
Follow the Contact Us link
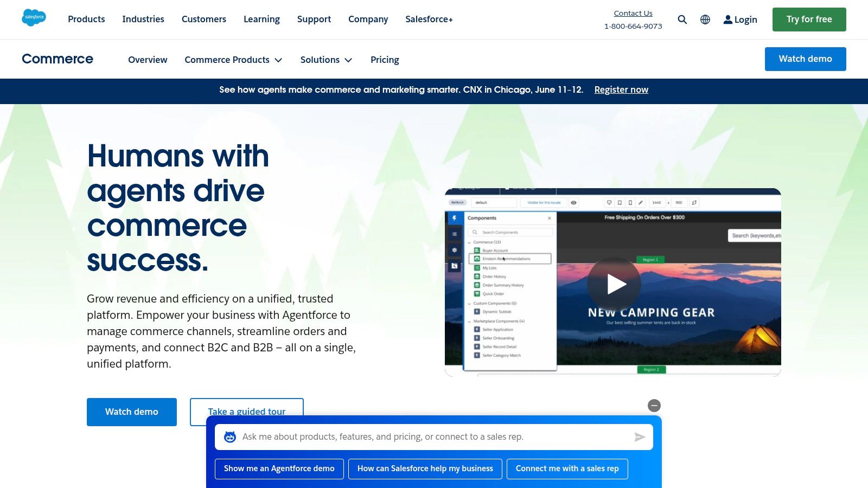[633, 13]
